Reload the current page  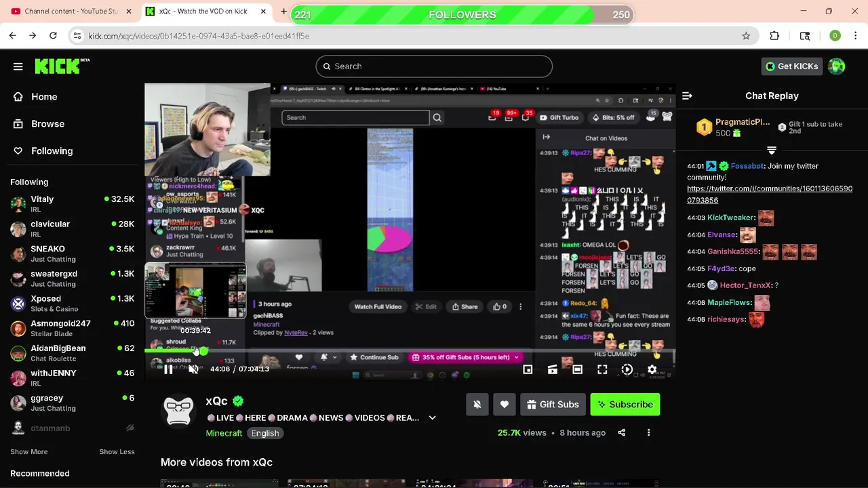(x=53, y=36)
